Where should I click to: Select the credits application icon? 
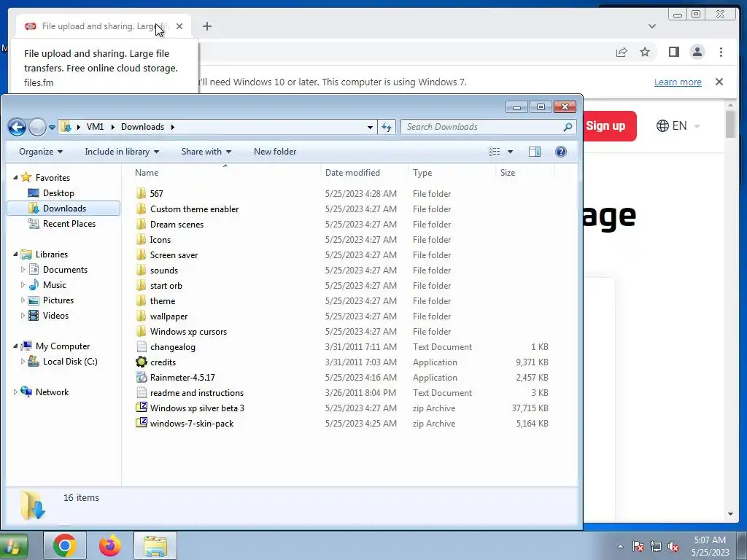point(141,362)
